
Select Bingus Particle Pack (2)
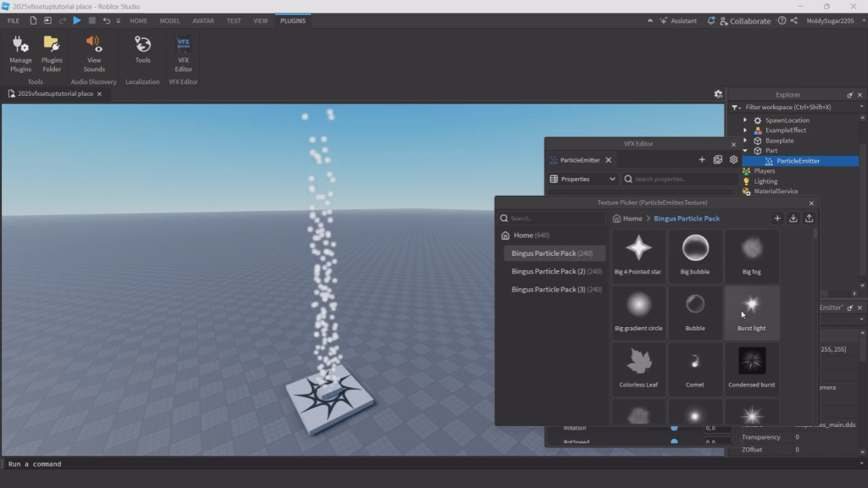pyautogui.click(x=554, y=272)
